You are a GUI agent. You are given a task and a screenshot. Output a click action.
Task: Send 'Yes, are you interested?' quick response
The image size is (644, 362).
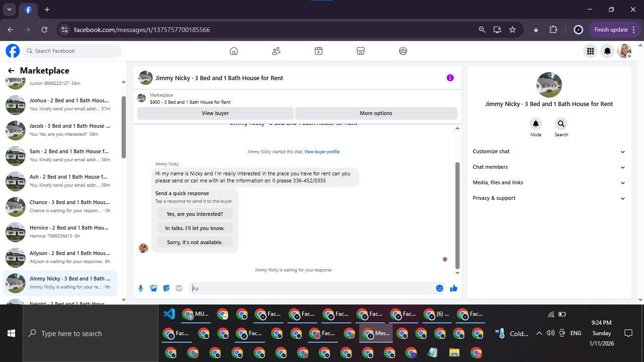195,214
